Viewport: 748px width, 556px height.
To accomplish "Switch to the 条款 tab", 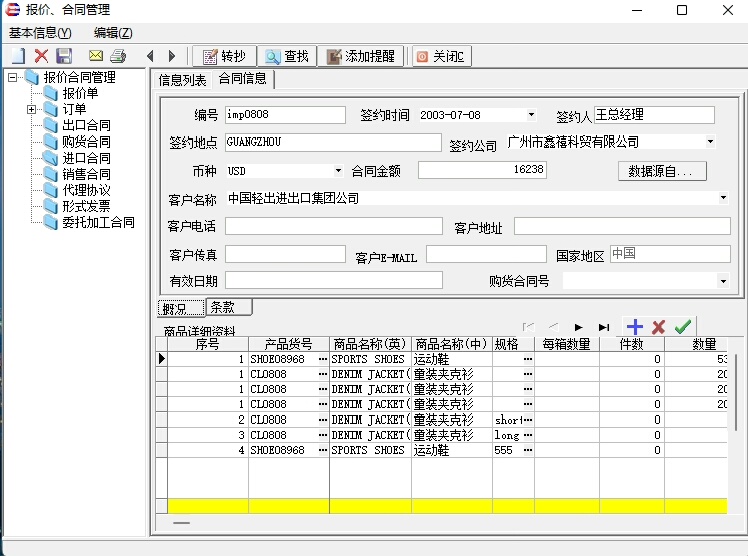I will 229,307.
